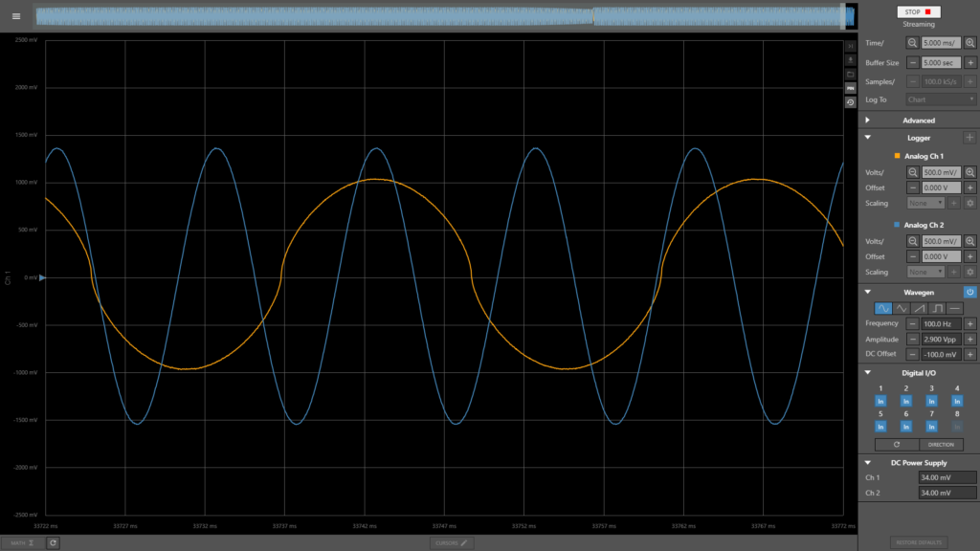Collapse the Digital I/O section

click(867, 372)
